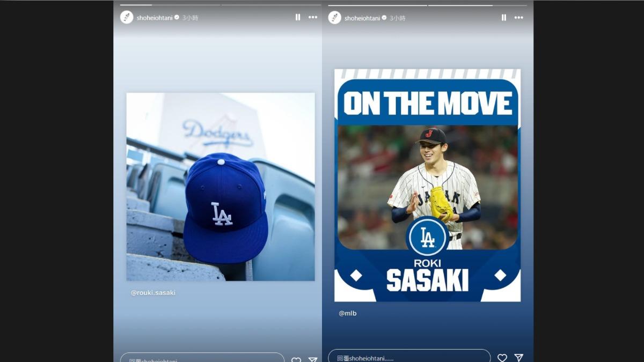Image resolution: width=644 pixels, height=362 pixels.
Task: Click the 3小時 timestamp in left story
Action: 190,18
